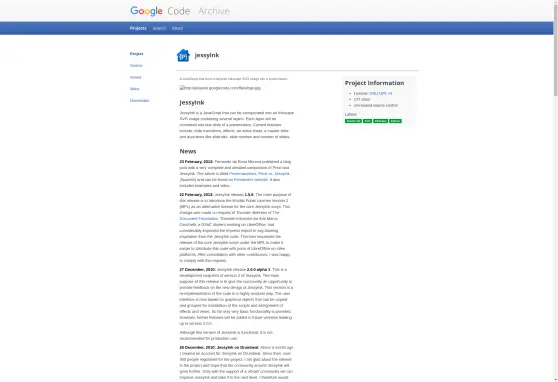Click the 'Labels:' text in project info
The image size is (558, 382).
351,114
